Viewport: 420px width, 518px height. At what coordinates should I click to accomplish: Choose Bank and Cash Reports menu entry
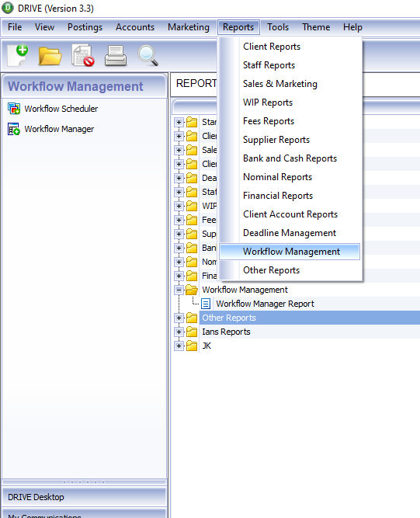(x=290, y=158)
